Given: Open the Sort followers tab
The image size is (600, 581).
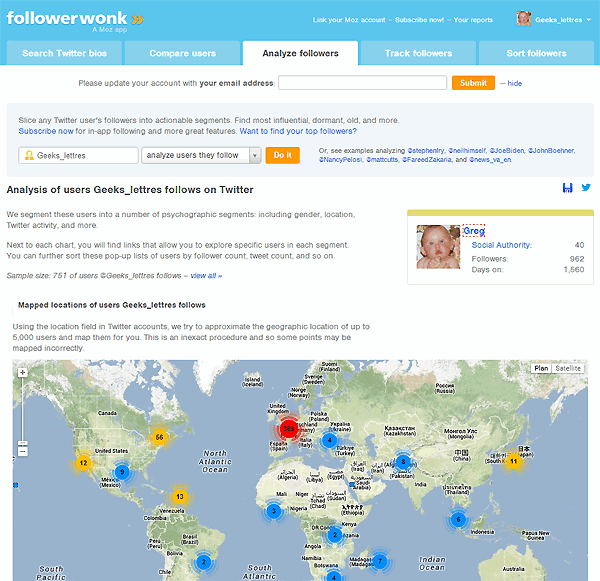Looking at the screenshot, I should (x=536, y=53).
